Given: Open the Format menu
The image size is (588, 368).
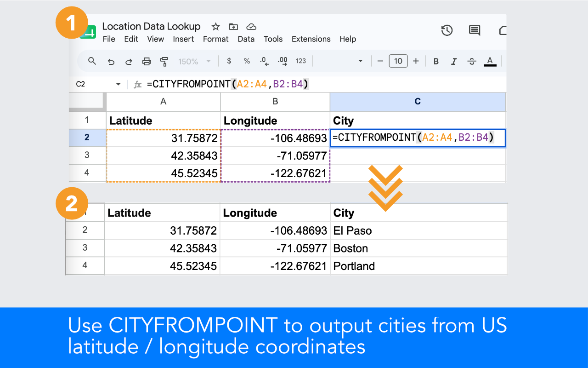Looking at the screenshot, I should click(x=216, y=39).
